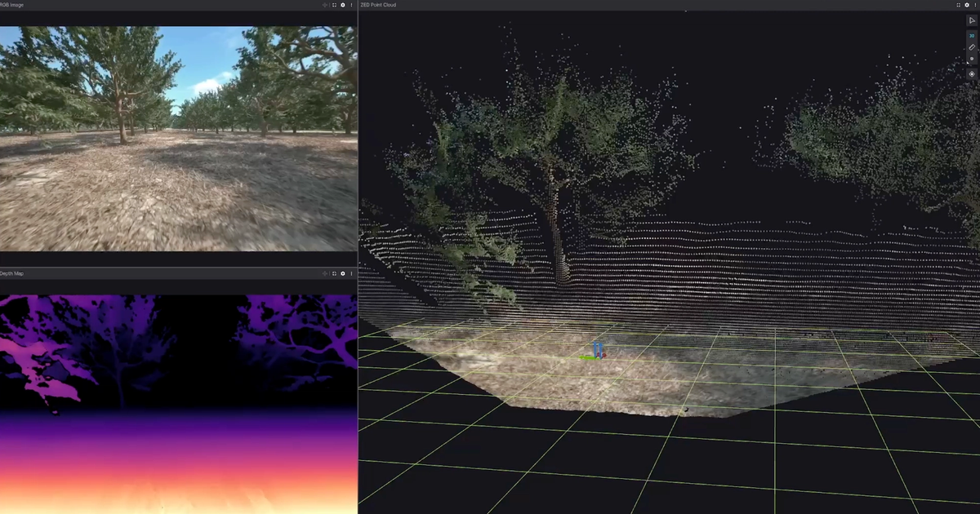Click the move handle icon on the Depth Map panel
Viewport: 980px width, 514px height.
pyautogui.click(x=324, y=273)
